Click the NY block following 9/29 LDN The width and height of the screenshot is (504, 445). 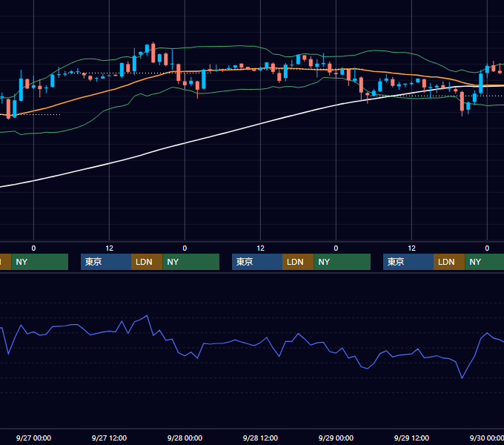point(485,262)
